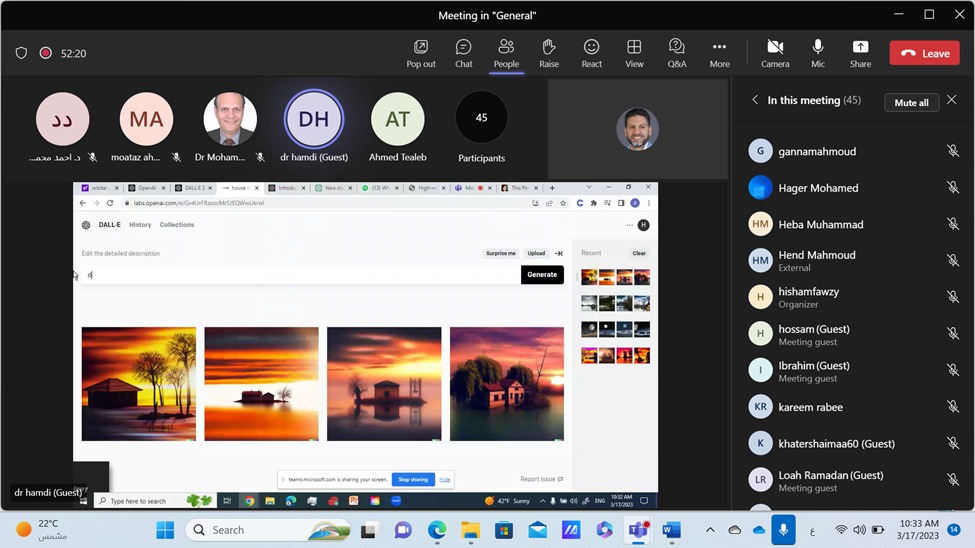Screen dimensions: 975x548
Task: Open the React emoji menu
Action: [592, 53]
